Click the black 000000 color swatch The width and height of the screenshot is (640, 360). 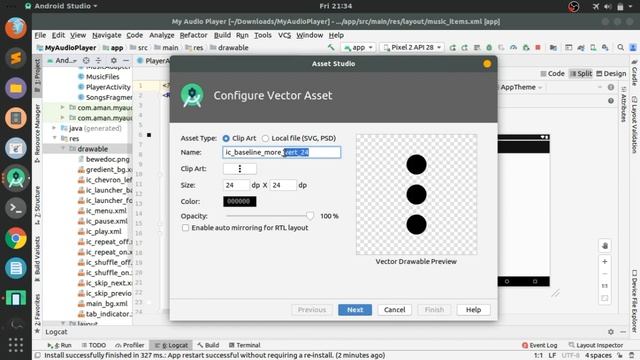pos(240,201)
